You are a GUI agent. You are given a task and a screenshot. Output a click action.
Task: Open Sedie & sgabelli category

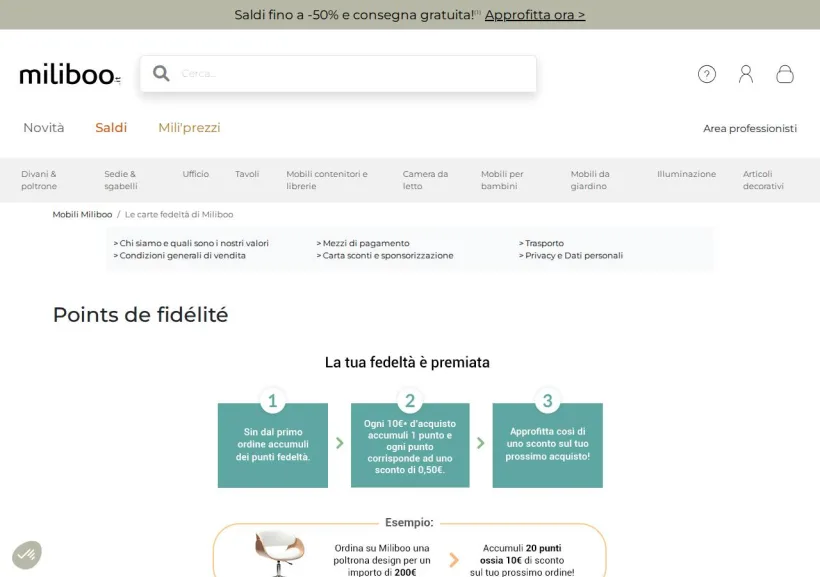tap(121, 180)
